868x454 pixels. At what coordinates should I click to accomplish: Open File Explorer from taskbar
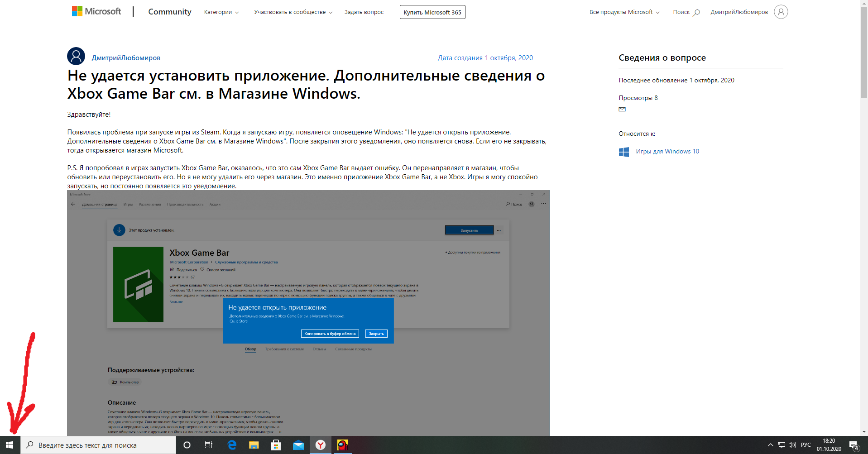click(x=254, y=445)
